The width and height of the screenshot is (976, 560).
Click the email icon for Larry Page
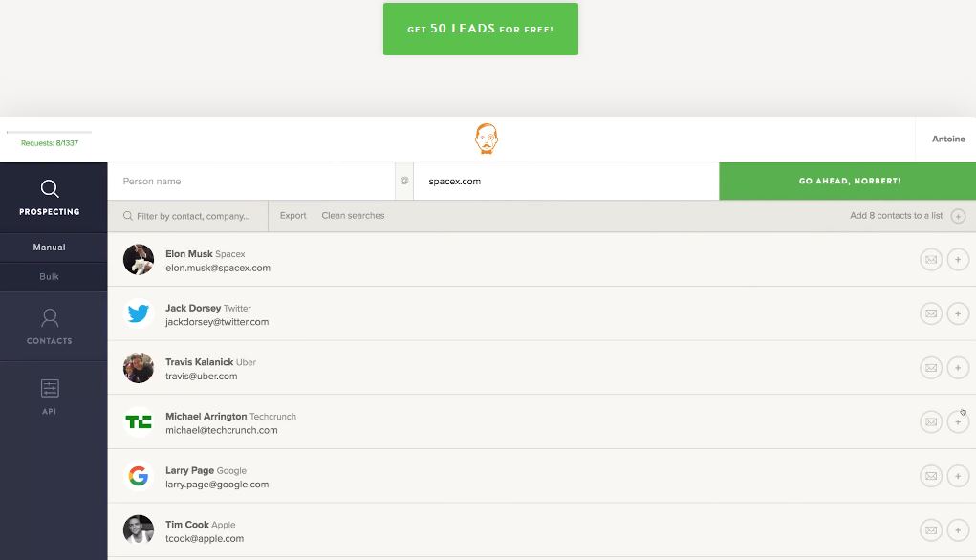[931, 476]
